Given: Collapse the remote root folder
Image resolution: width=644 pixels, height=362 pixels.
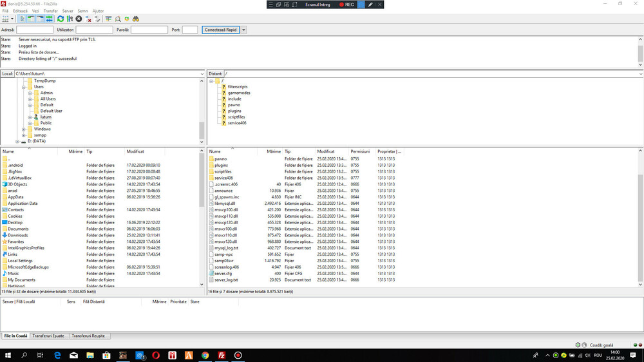Looking at the screenshot, I should (x=211, y=81).
